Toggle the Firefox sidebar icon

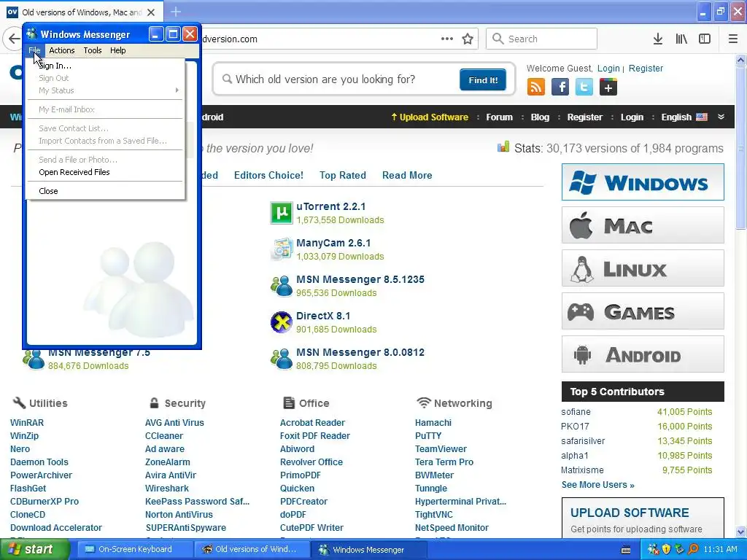click(705, 39)
